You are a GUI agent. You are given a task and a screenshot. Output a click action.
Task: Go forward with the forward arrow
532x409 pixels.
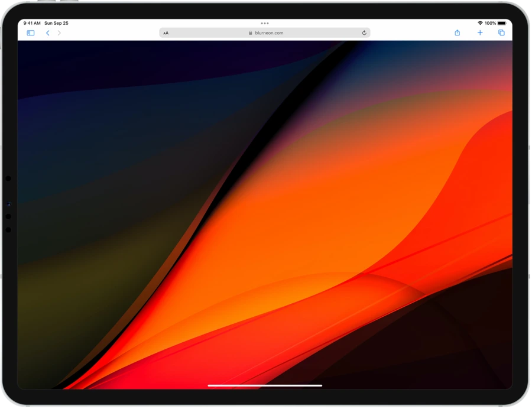click(x=59, y=33)
